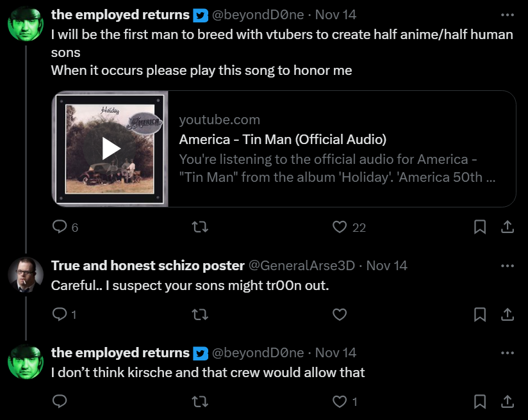Open GeneralArse3D's profile avatar

tap(26, 275)
